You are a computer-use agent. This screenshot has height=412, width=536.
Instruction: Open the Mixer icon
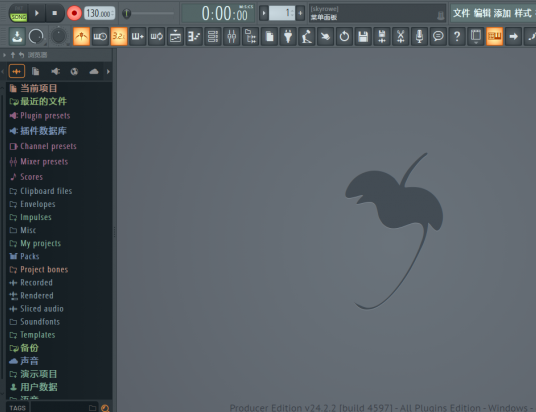[232, 36]
